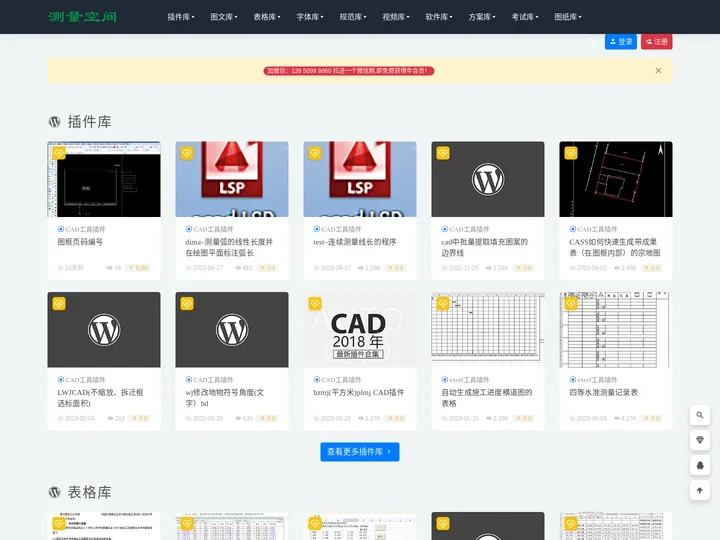Click floating QQ penguin icon
This screenshot has width=720, height=540.
click(x=700, y=465)
